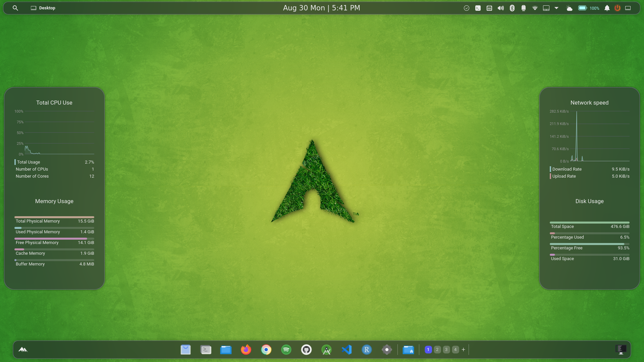
Task: Open the volume control tray icon
Action: 501,8
